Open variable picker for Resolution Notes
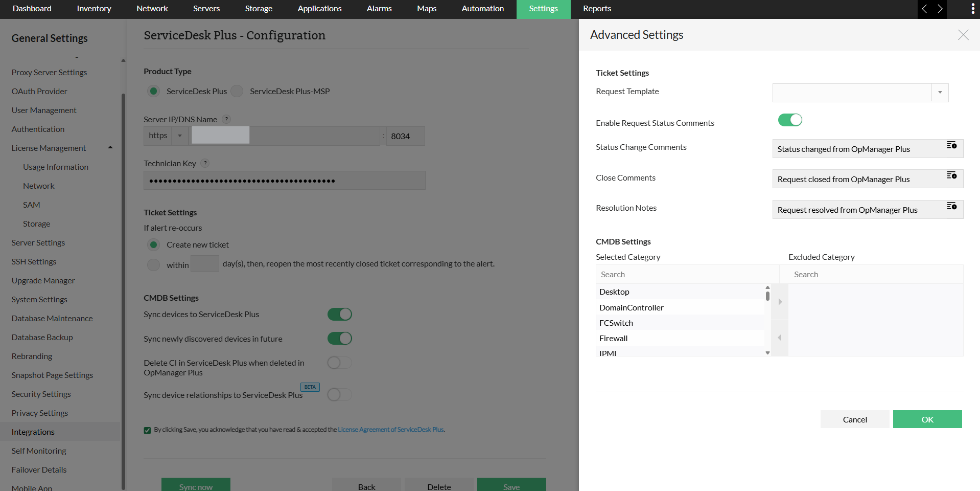980x491 pixels. (x=951, y=206)
